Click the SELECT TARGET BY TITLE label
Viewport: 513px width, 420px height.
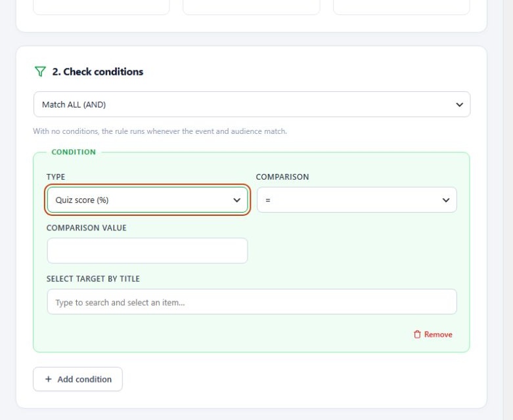[x=93, y=279]
